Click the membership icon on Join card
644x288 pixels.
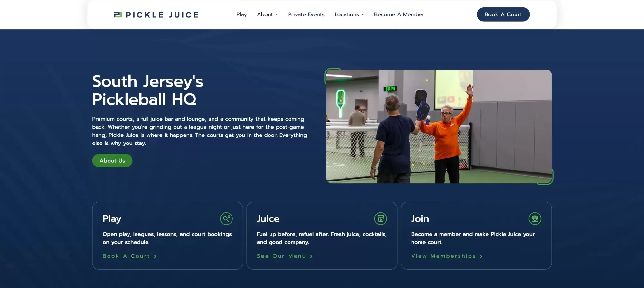pos(535,219)
